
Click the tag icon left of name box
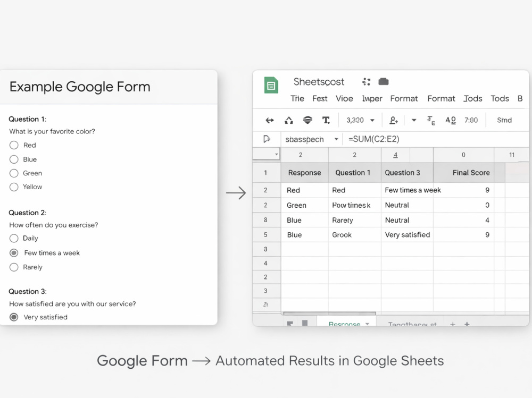coord(267,139)
